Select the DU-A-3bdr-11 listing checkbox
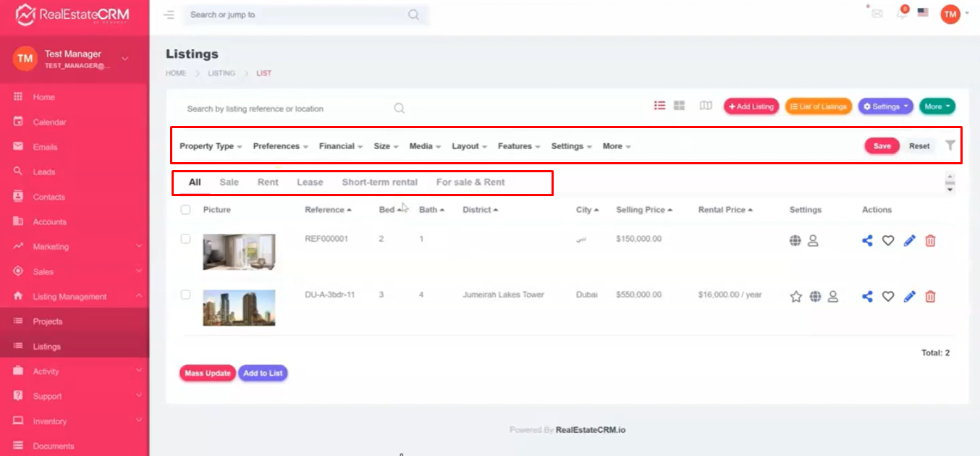 [x=186, y=295]
